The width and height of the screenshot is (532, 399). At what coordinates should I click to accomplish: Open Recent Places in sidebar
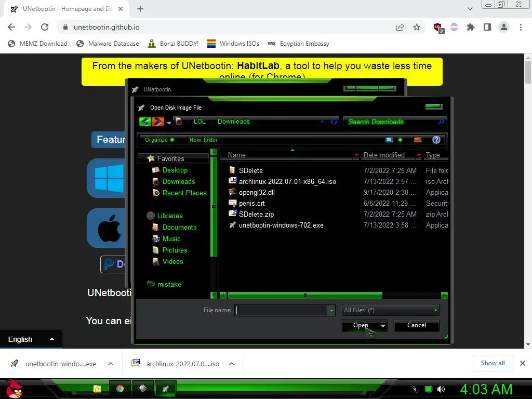coord(184,193)
